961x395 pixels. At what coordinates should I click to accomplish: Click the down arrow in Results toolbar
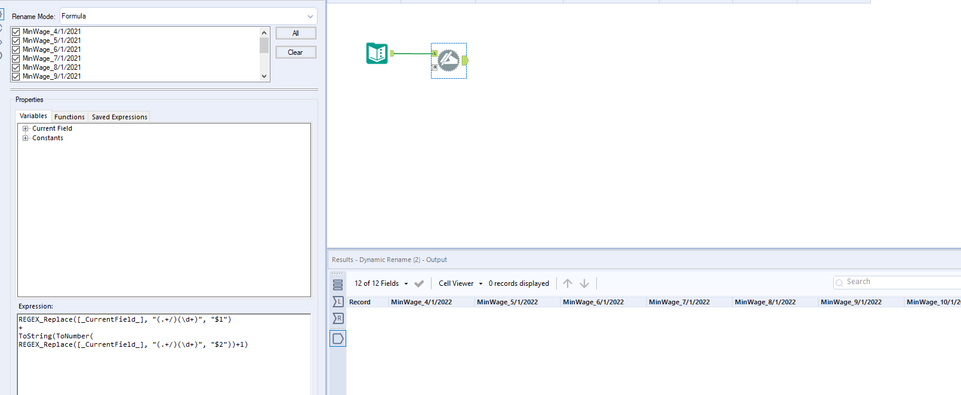(584, 283)
